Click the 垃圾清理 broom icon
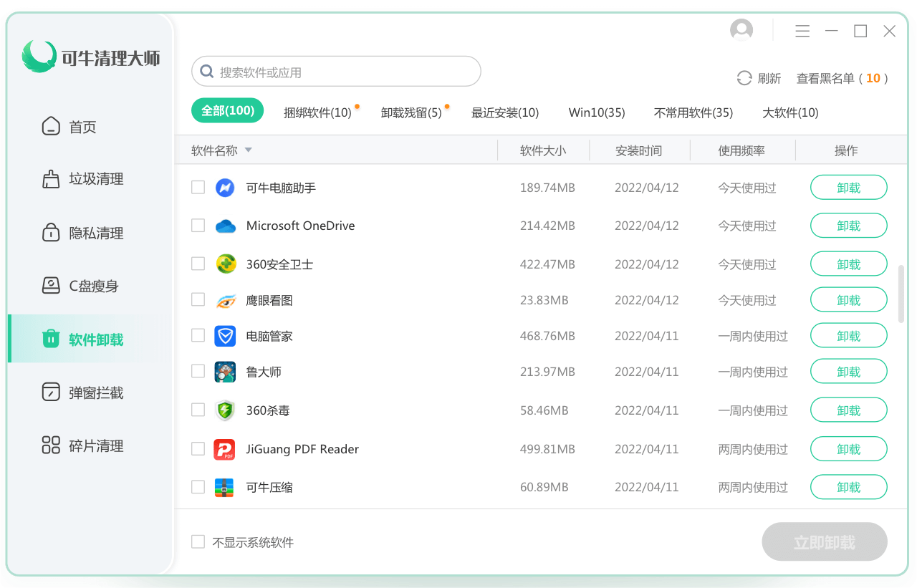 coord(51,179)
